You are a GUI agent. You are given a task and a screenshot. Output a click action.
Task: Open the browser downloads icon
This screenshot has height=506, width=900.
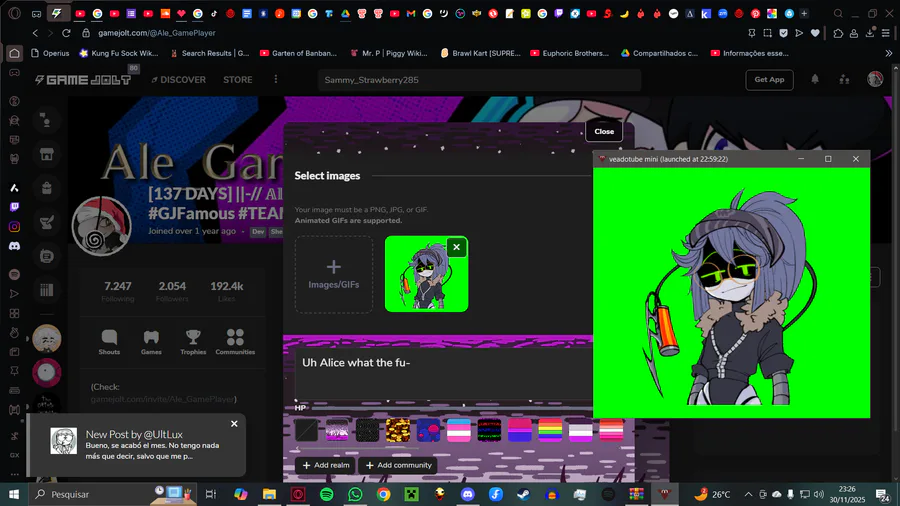[x=870, y=33]
